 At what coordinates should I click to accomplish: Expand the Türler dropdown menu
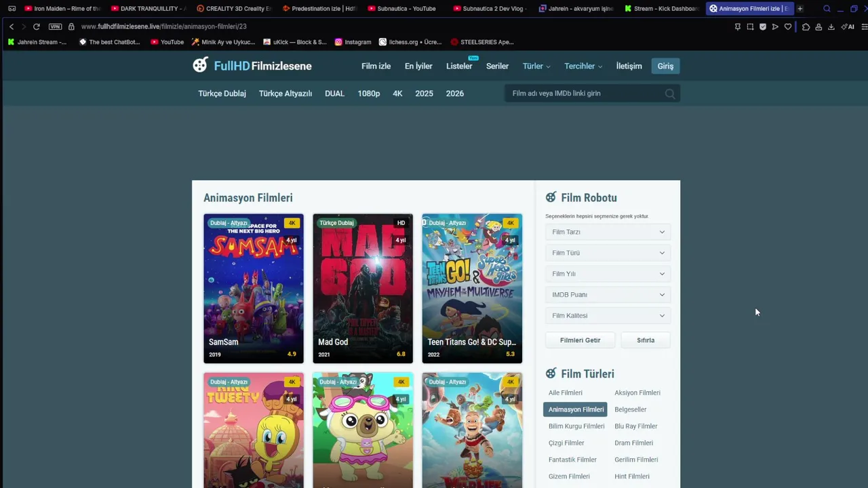[x=536, y=66]
